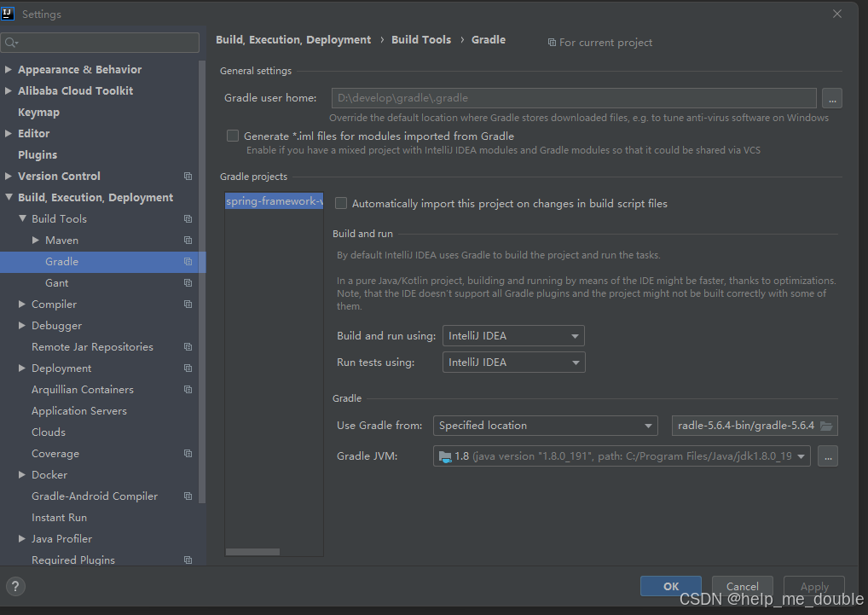Browse for Gradle user home directory

832,98
